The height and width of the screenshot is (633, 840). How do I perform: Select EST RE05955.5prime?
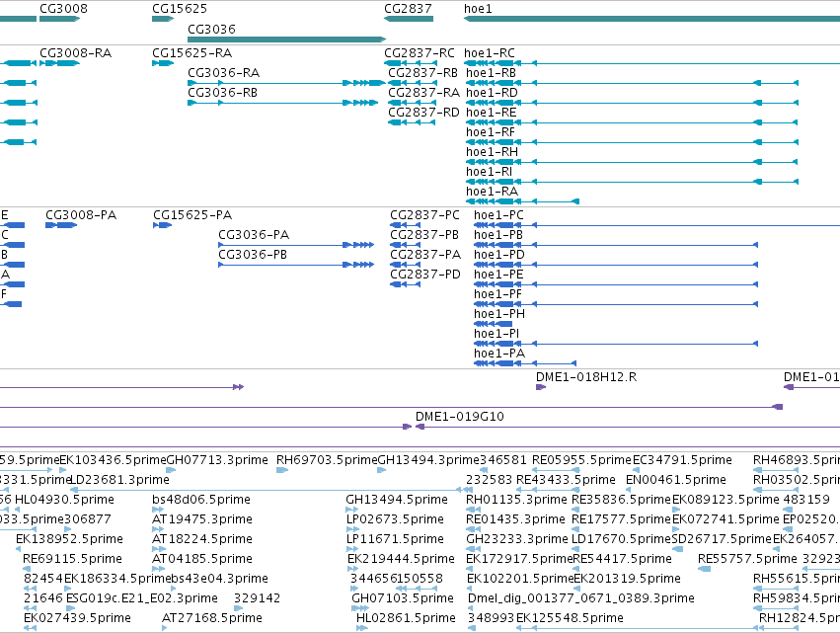click(x=581, y=460)
